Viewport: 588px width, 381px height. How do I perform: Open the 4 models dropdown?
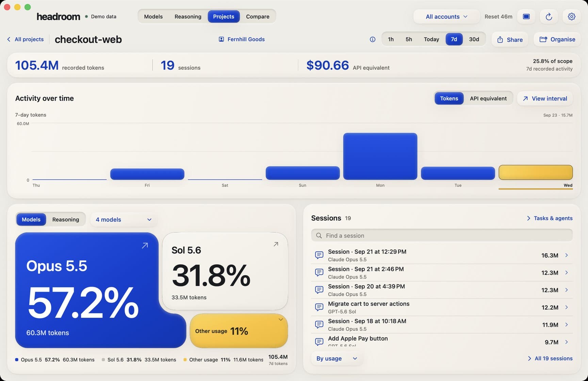click(x=124, y=220)
